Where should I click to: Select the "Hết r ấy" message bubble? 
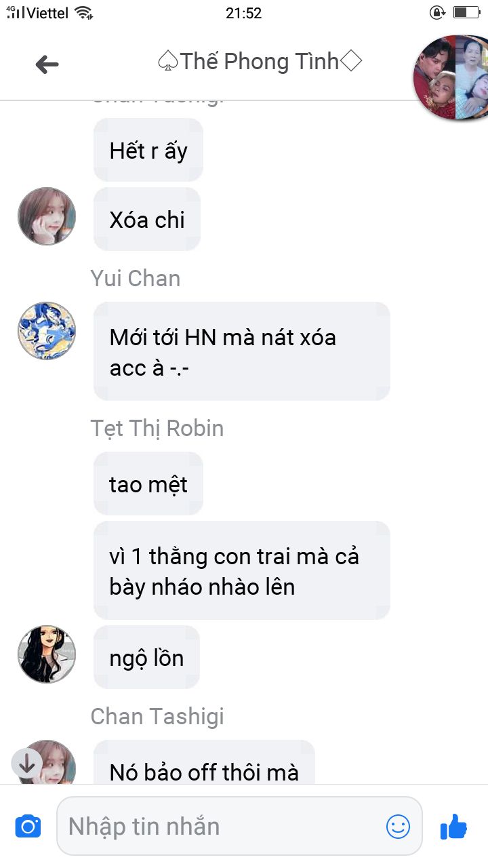tap(148, 150)
